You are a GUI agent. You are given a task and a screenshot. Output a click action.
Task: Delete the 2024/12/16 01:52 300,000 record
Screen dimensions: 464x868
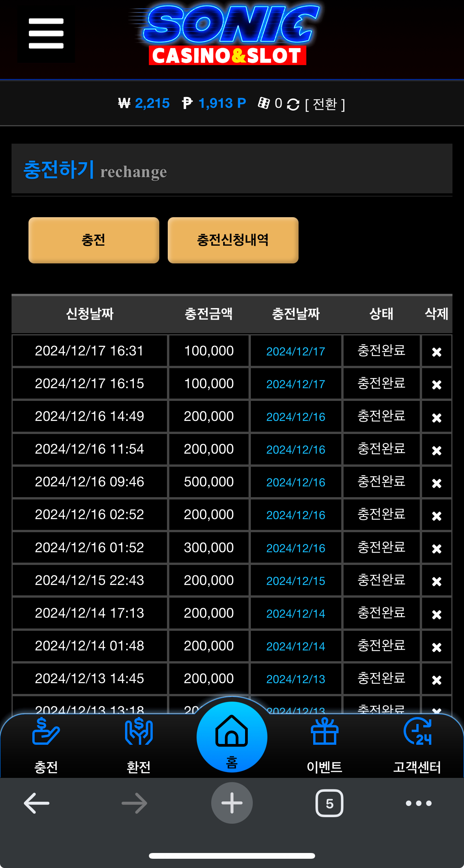tap(437, 549)
